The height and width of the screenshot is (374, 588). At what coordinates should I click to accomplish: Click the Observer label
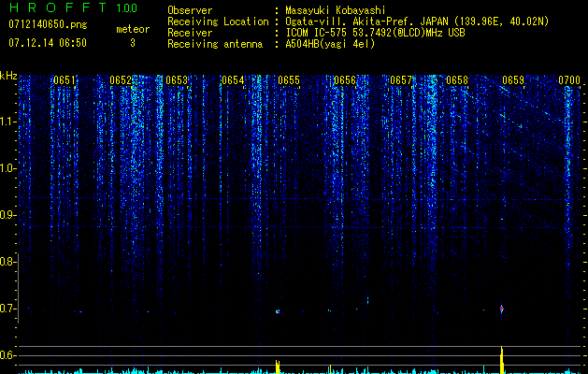click(190, 10)
